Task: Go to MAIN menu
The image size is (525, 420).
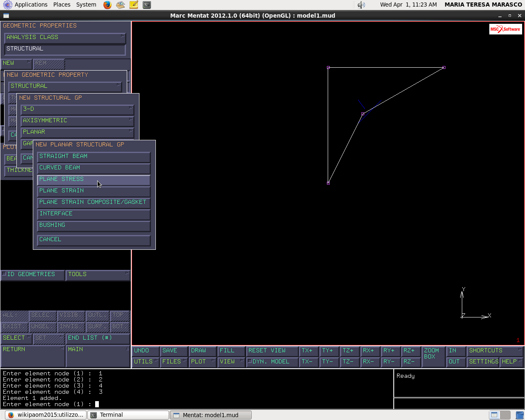Action: [98, 356]
